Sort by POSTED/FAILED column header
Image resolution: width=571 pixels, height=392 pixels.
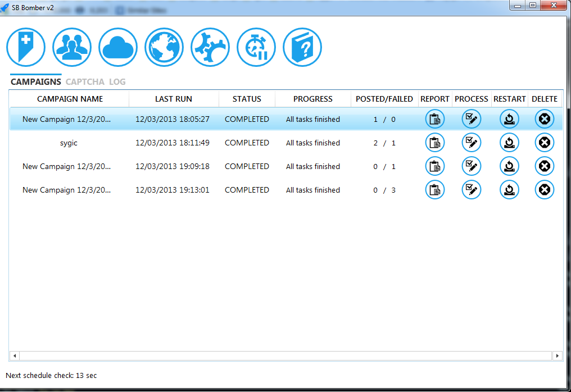(x=384, y=99)
